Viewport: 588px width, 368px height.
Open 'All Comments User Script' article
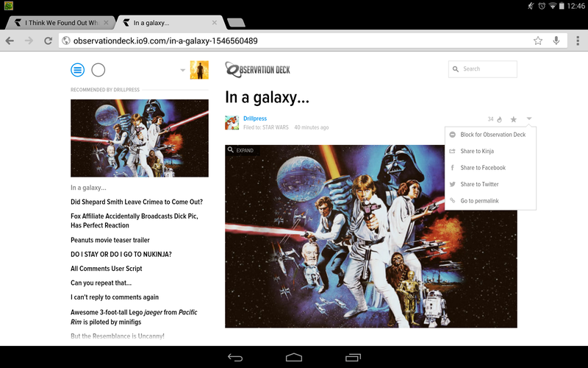pyautogui.click(x=106, y=269)
